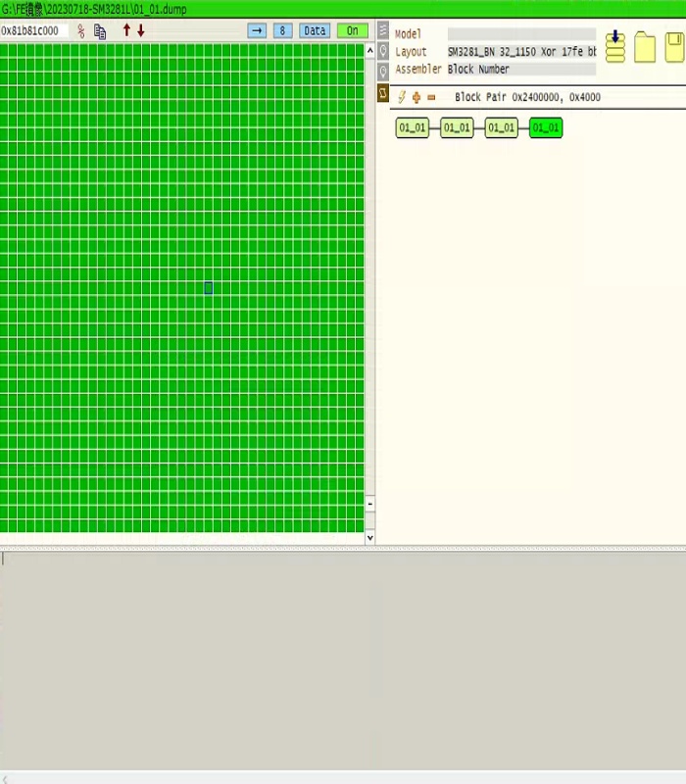Click the scroll-up arrow of the block map

pos(370,51)
